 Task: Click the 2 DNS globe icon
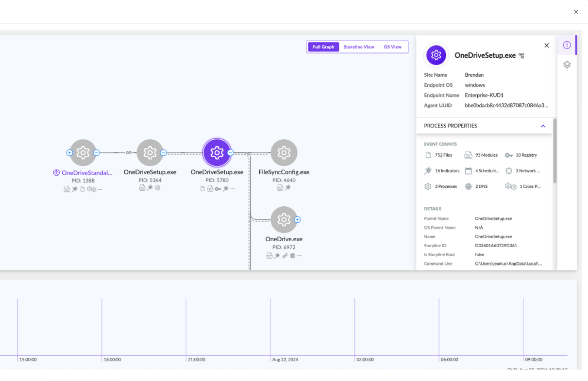(469, 186)
